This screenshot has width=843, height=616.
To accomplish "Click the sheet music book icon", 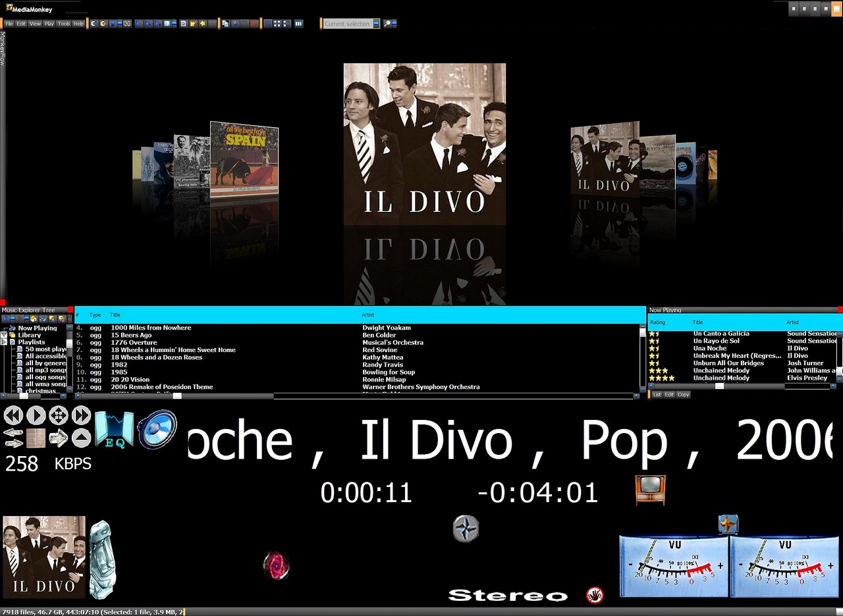I will pos(36,438).
